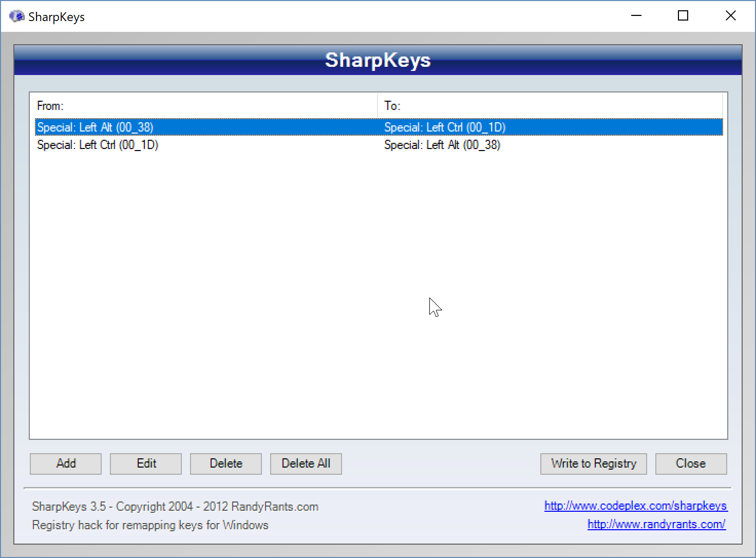
Task: Select the From 'Special: Left Alt (00_38)' cell
Action: click(95, 127)
